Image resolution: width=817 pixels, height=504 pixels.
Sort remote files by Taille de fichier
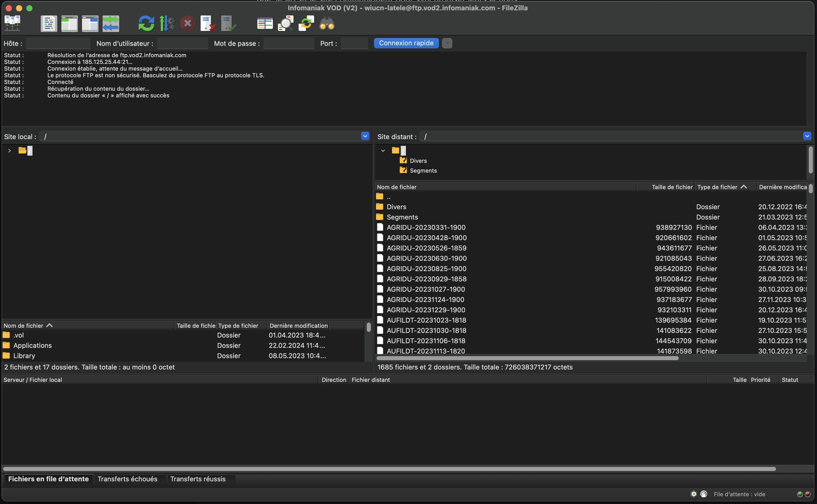(x=672, y=187)
